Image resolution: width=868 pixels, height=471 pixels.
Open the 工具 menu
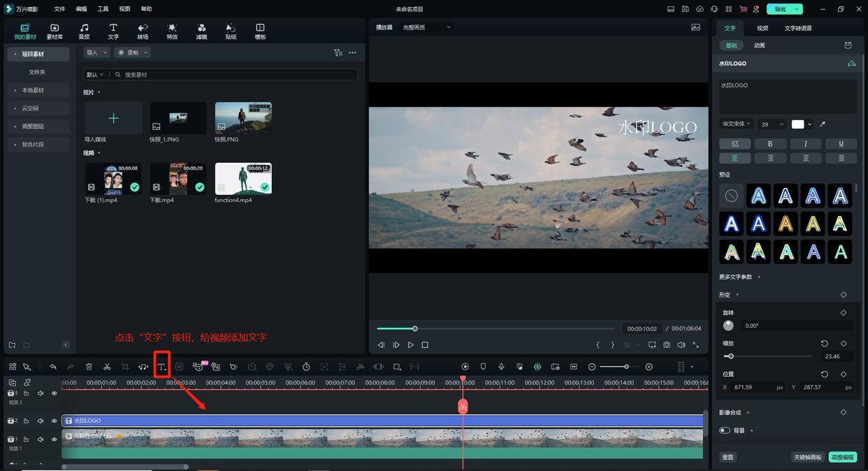tap(103, 9)
